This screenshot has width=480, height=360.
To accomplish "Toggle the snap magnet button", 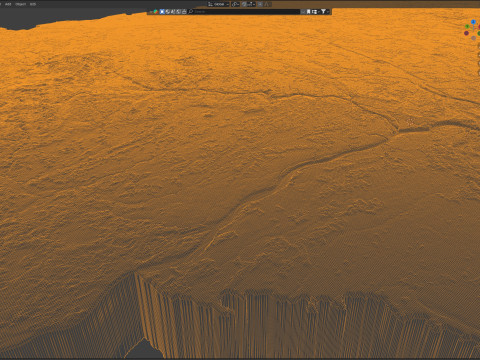I will [244, 4].
